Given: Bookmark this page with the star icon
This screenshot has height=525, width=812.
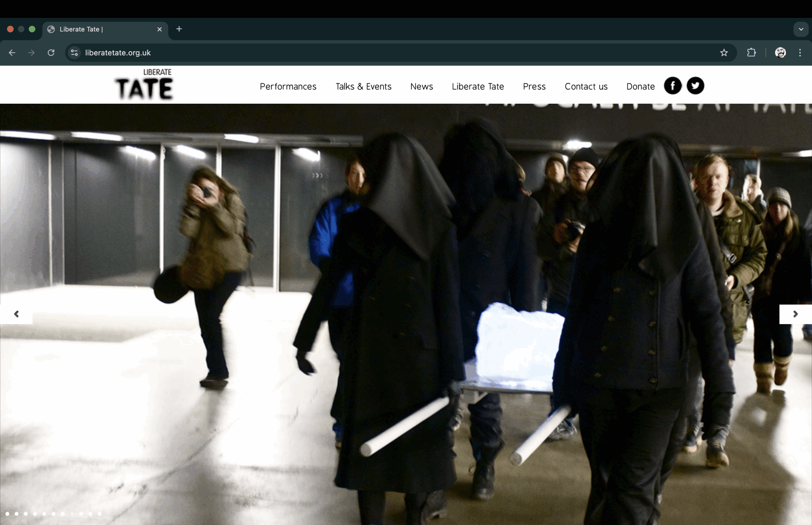Looking at the screenshot, I should 724,53.
